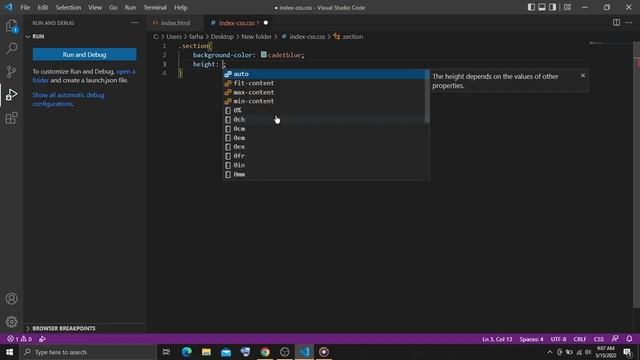Click Show all automatic debug configurations link
The height and width of the screenshot is (360, 640).
tap(68, 100)
